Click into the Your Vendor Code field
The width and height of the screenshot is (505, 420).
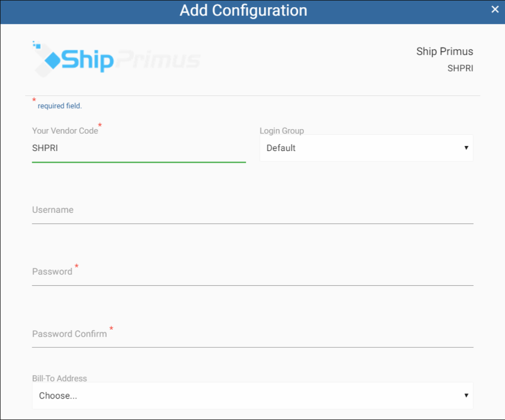139,149
